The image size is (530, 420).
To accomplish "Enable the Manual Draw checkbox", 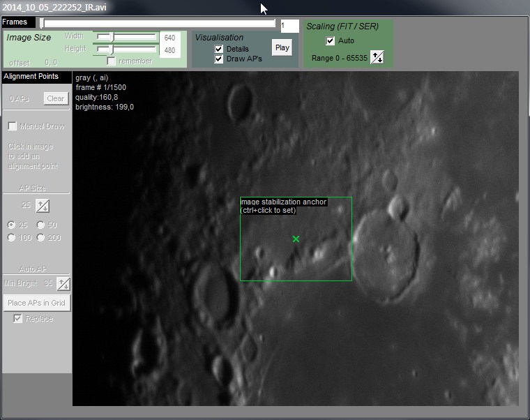I will point(12,126).
